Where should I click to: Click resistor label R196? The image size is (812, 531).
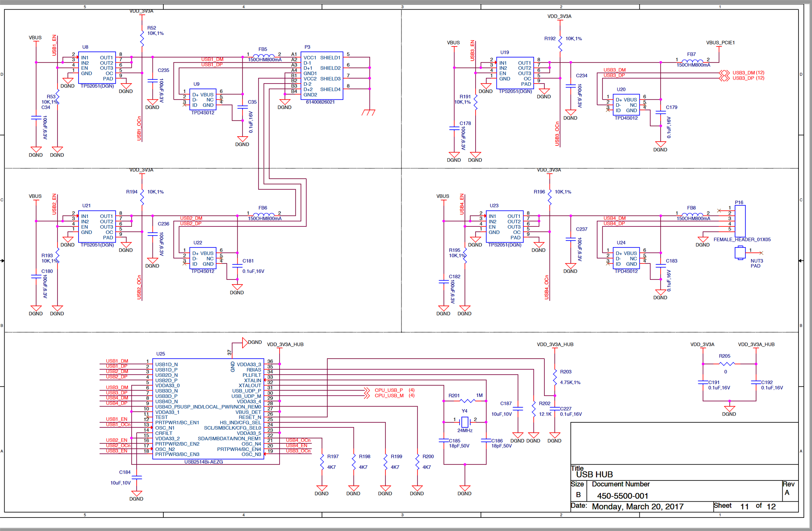click(539, 192)
